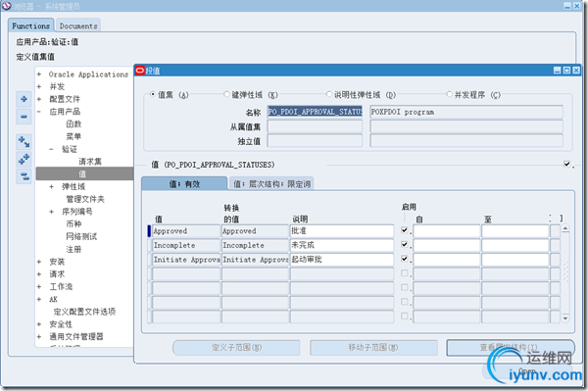588x391 pixels.
Task: Toggle checkbox beside 值 (PO_PDOI_APPROVAL_STATUSES) heading
Action: point(566,165)
